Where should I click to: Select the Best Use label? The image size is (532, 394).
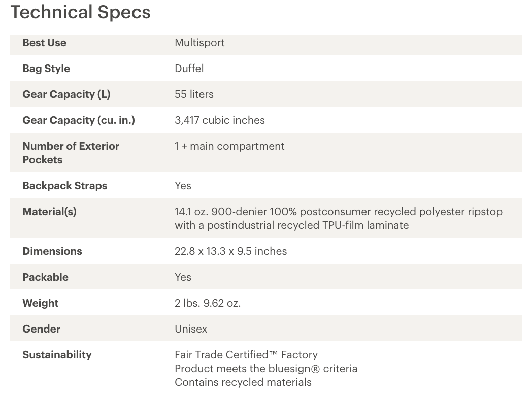tap(45, 43)
